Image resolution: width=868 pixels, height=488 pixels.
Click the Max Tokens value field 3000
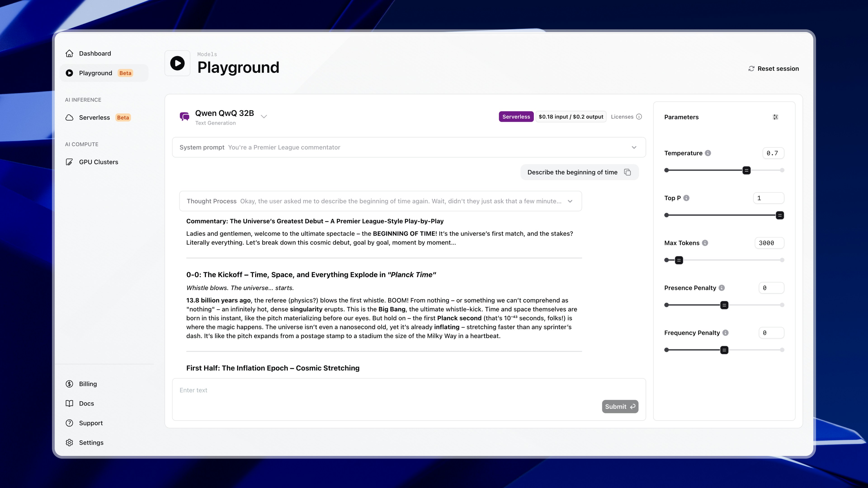(769, 243)
